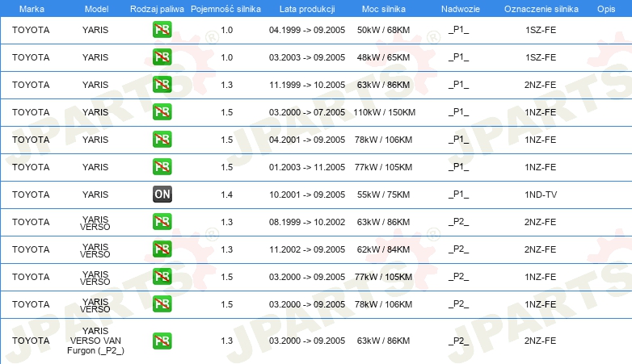
Task: Click the Model column header
Action: 96,9
